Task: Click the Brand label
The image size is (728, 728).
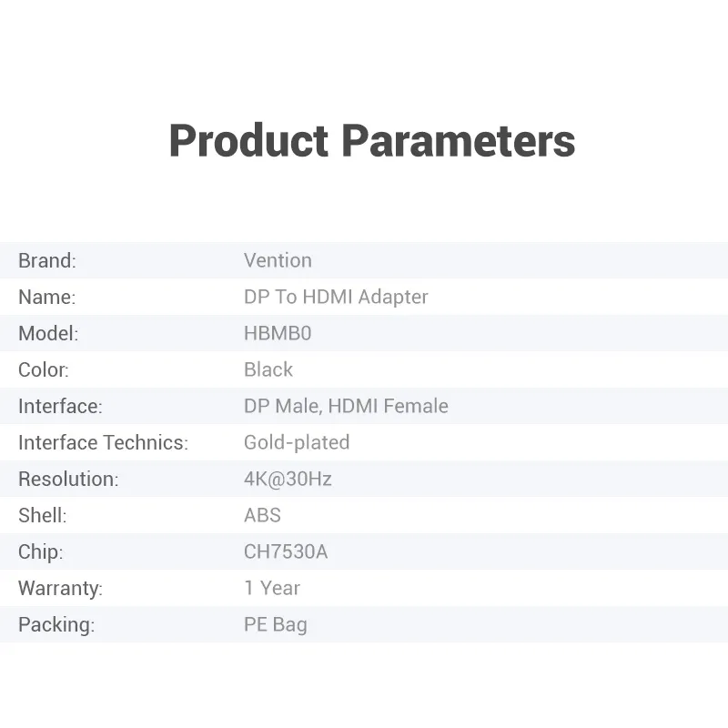Action: 47,260
